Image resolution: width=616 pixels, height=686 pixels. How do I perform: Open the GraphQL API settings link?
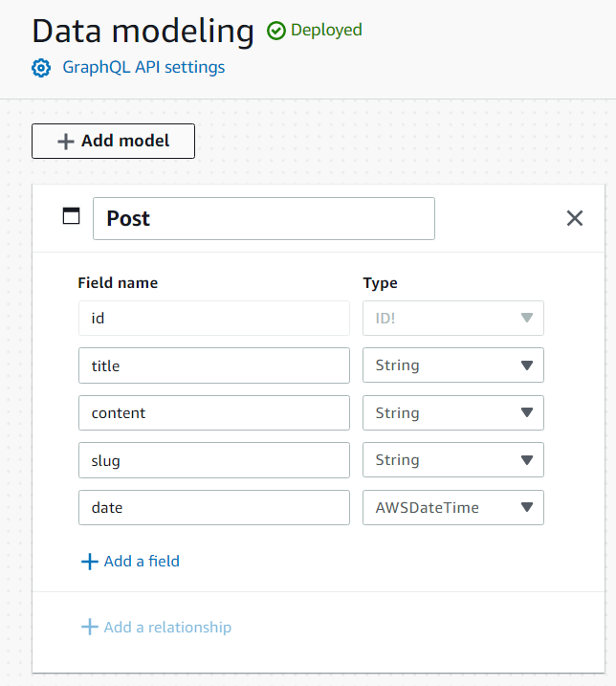143,68
